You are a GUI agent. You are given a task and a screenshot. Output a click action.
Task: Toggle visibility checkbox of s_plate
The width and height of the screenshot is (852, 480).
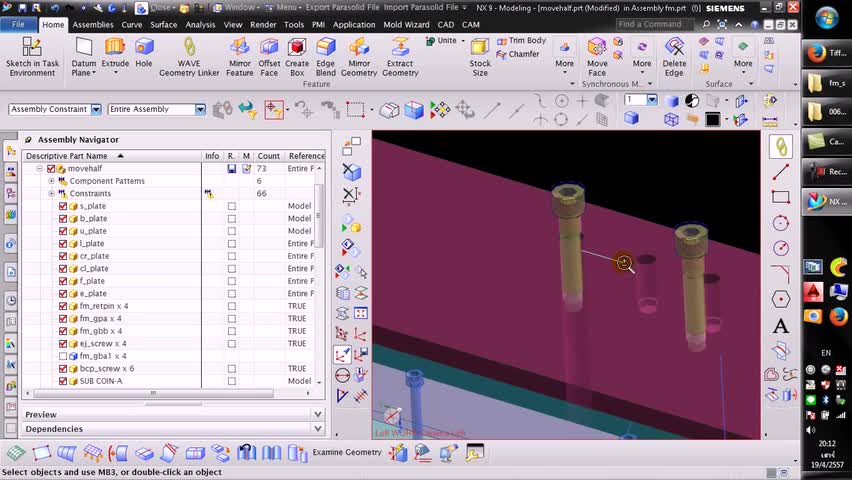[63, 206]
